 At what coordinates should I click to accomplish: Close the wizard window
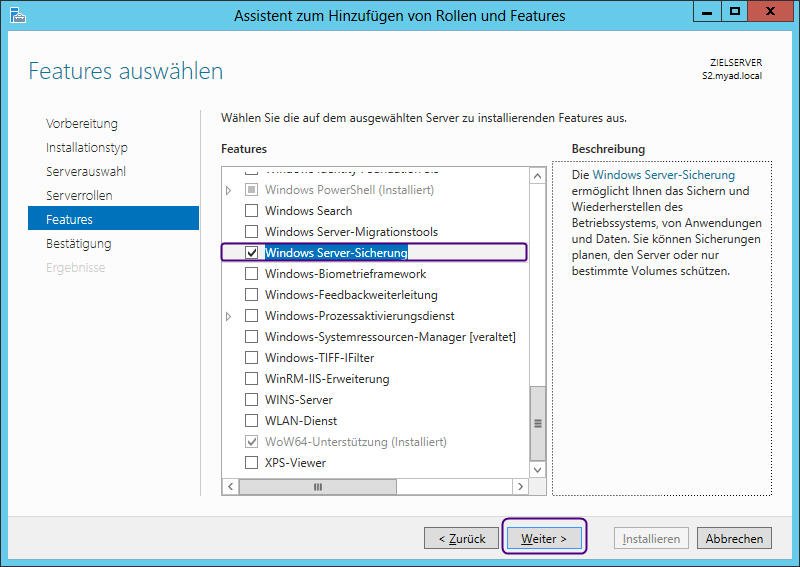pyautogui.click(x=770, y=12)
